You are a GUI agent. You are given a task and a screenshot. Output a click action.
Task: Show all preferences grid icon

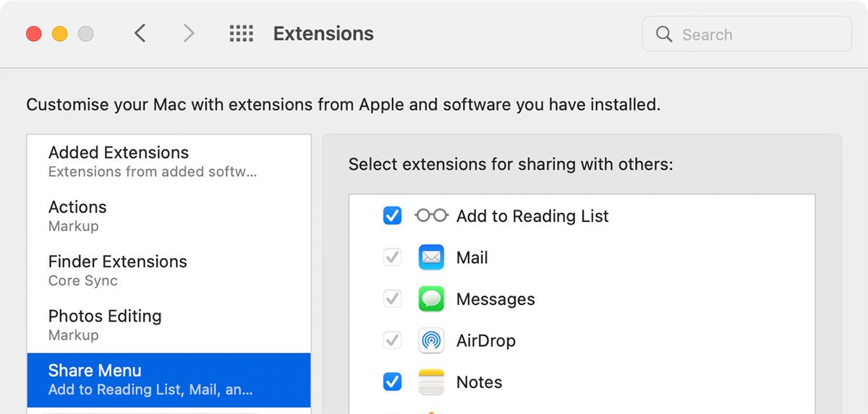tap(241, 33)
